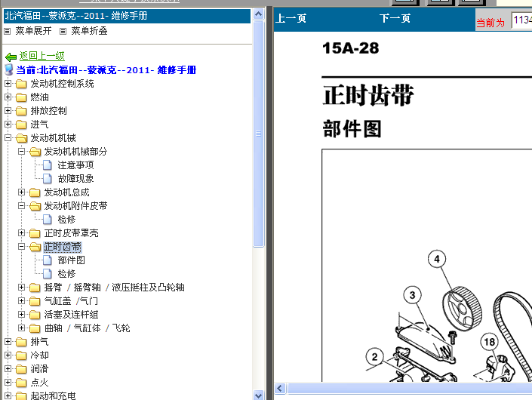Click the current page number field
The height and width of the screenshot is (400, 532).
[x=521, y=20]
